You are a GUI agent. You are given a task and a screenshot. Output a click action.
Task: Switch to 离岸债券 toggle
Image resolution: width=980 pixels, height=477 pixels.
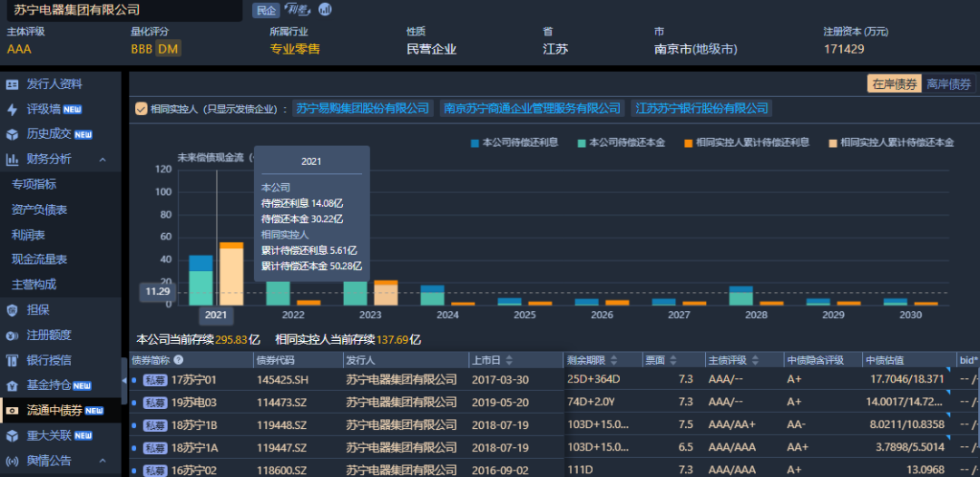tap(948, 84)
